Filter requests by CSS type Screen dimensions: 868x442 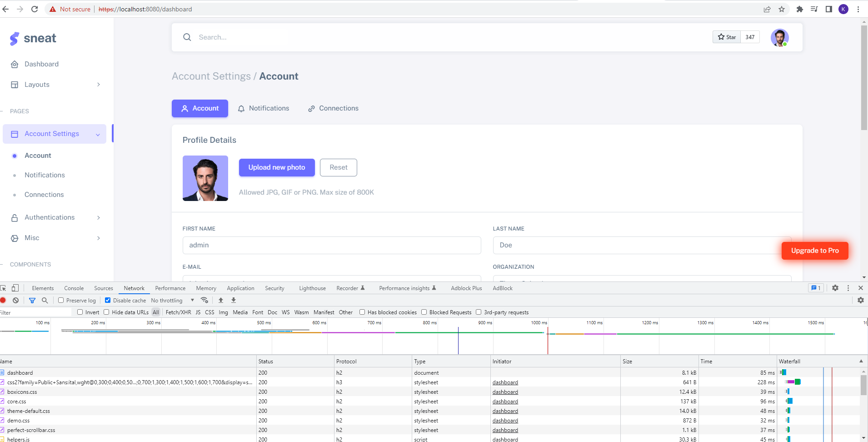pos(209,312)
